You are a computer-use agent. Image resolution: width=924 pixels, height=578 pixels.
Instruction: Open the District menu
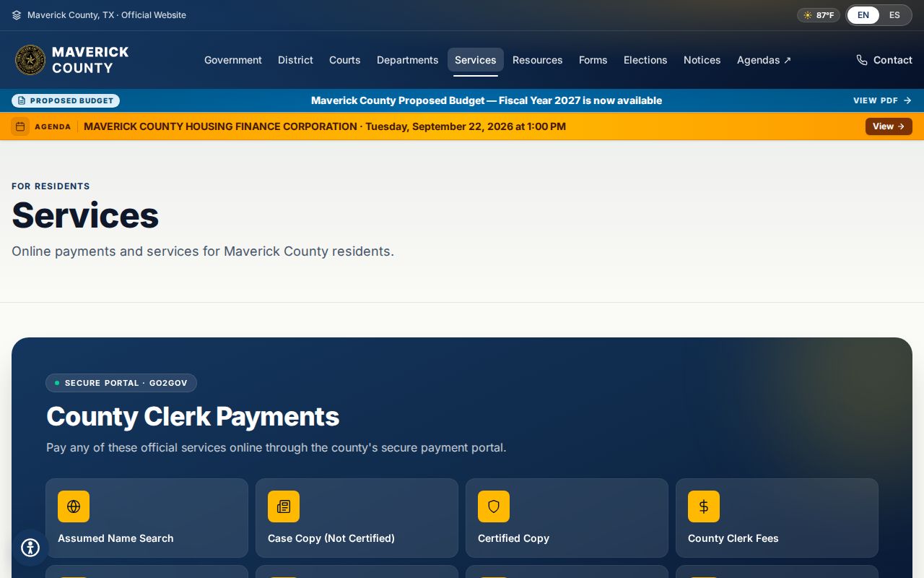(295, 60)
